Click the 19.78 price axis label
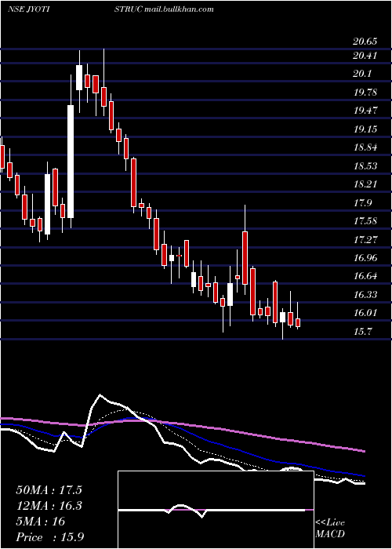Viewport: 392px width, 549px height. pos(365,93)
